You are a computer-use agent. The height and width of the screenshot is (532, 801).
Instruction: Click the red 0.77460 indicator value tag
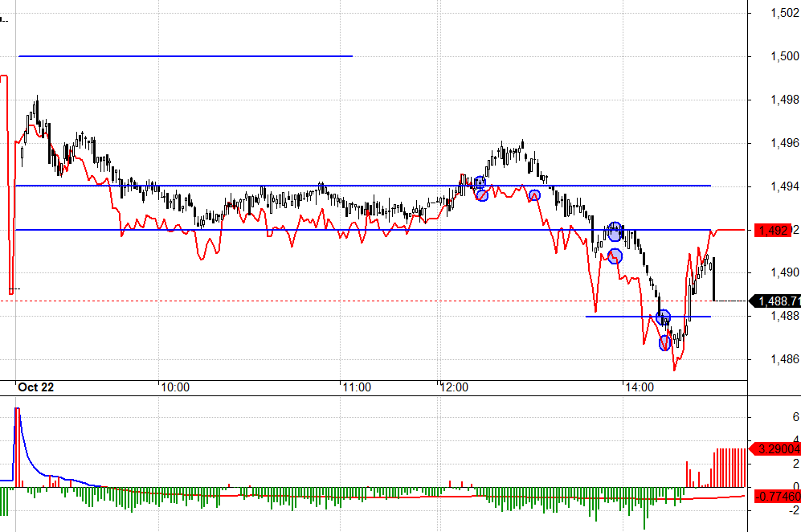tap(774, 497)
